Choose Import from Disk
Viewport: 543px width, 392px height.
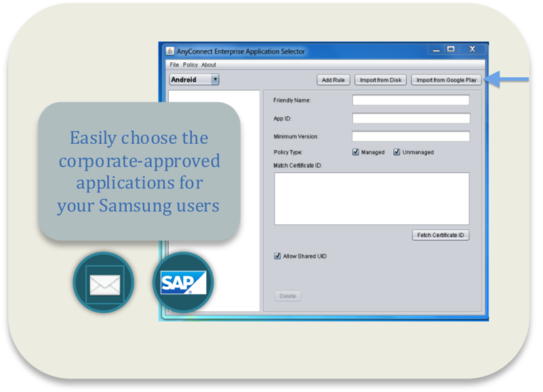[380, 80]
